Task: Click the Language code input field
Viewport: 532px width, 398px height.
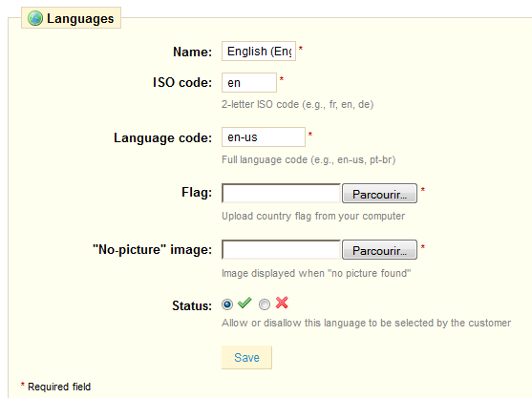Action: [264, 136]
